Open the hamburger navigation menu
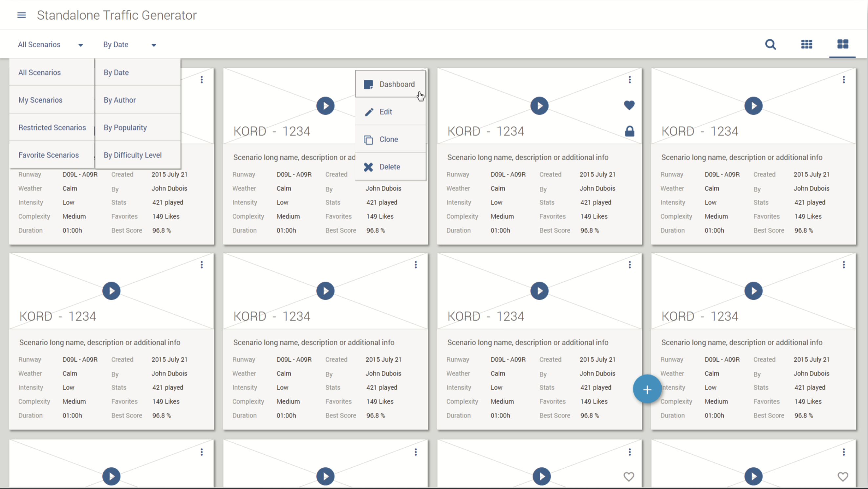 [22, 15]
